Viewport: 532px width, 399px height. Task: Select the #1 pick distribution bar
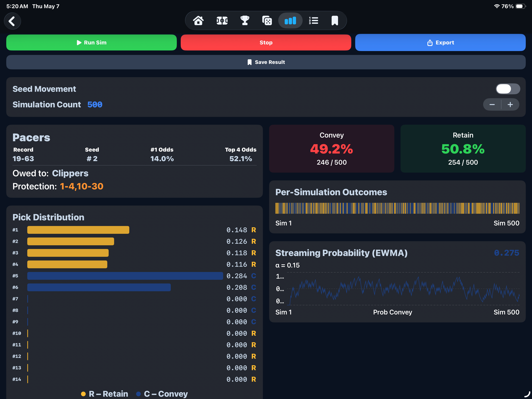(78, 230)
